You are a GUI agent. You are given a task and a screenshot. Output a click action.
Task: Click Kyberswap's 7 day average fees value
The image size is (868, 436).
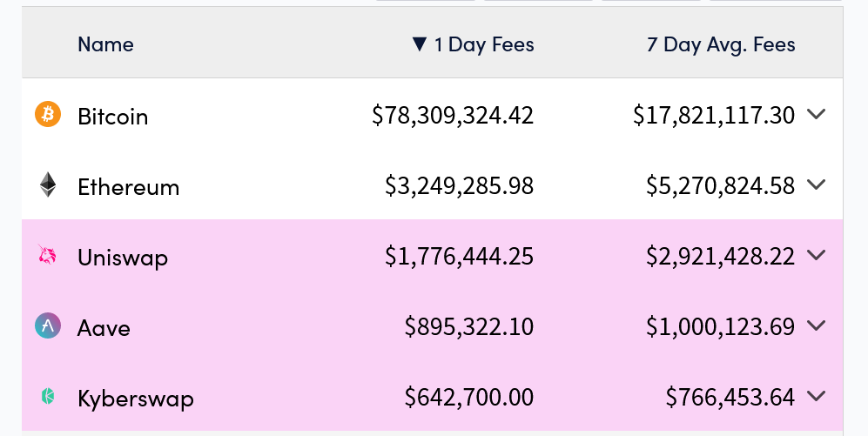[730, 398]
